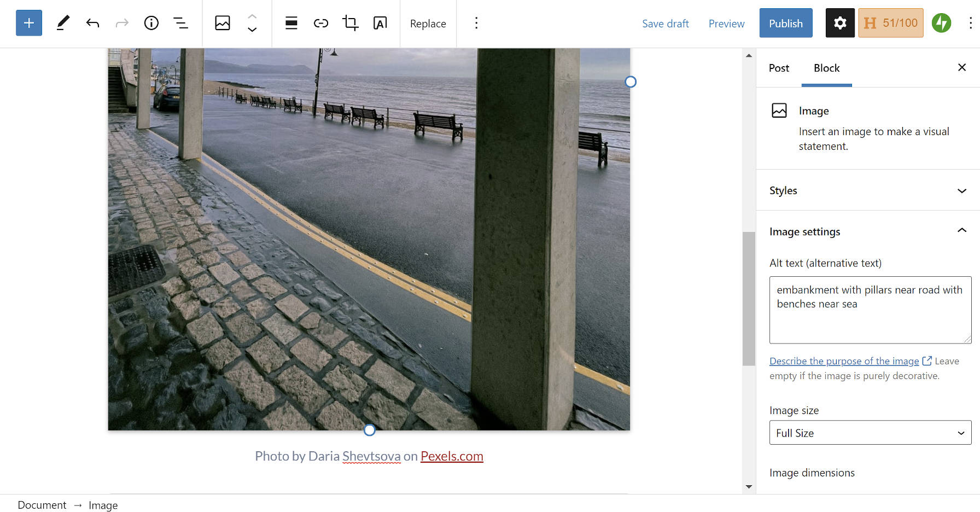Open the block inserter
This screenshot has width=980, height=512.
coord(28,23)
